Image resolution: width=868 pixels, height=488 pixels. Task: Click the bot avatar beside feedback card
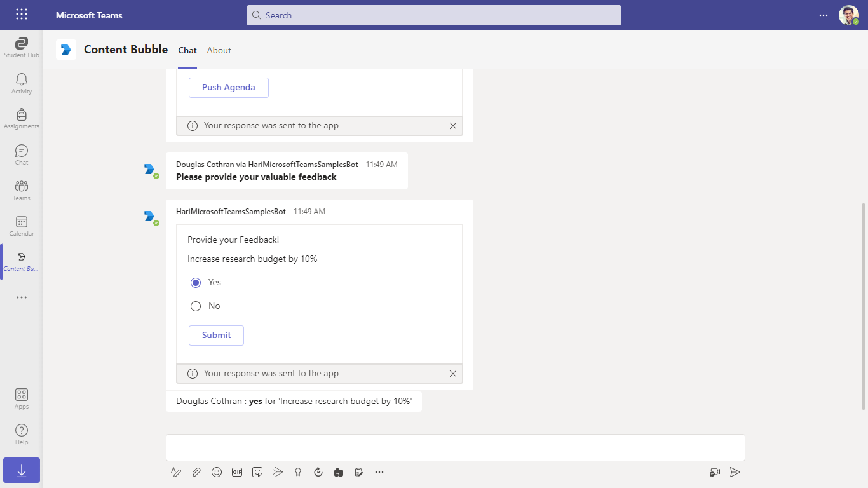click(150, 217)
